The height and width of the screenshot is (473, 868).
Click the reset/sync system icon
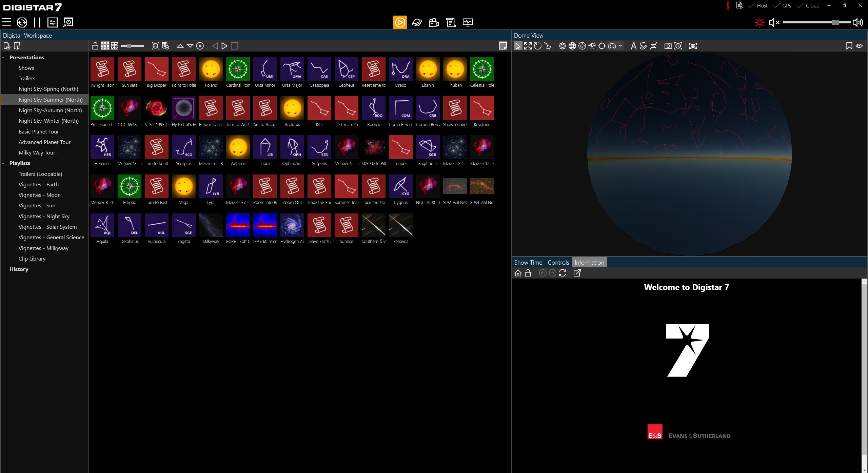[22, 22]
